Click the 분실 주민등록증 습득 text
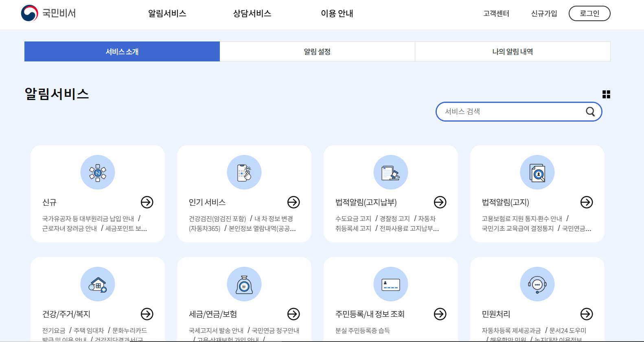 [363, 331]
